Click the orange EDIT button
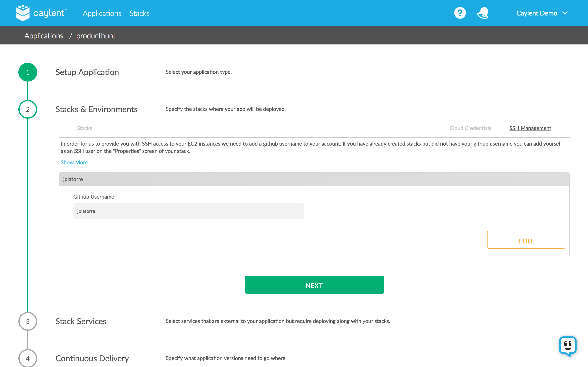The image size is (588, 367). [526, 240]
